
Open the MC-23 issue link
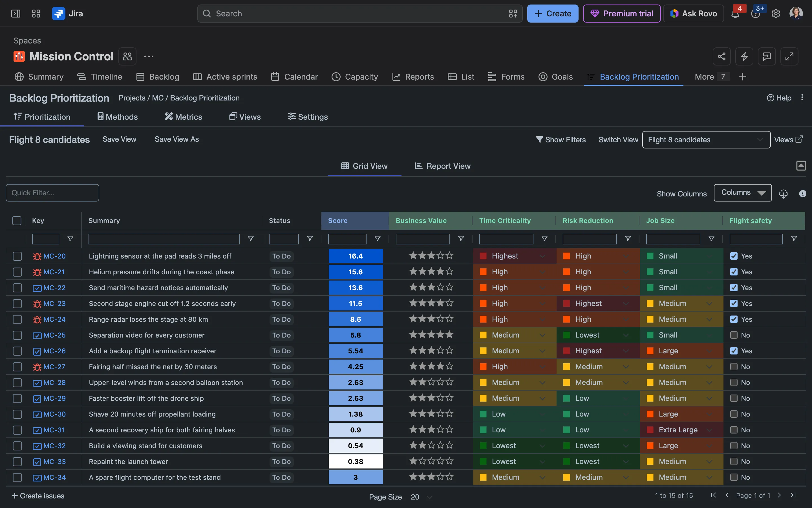(54, 303)
